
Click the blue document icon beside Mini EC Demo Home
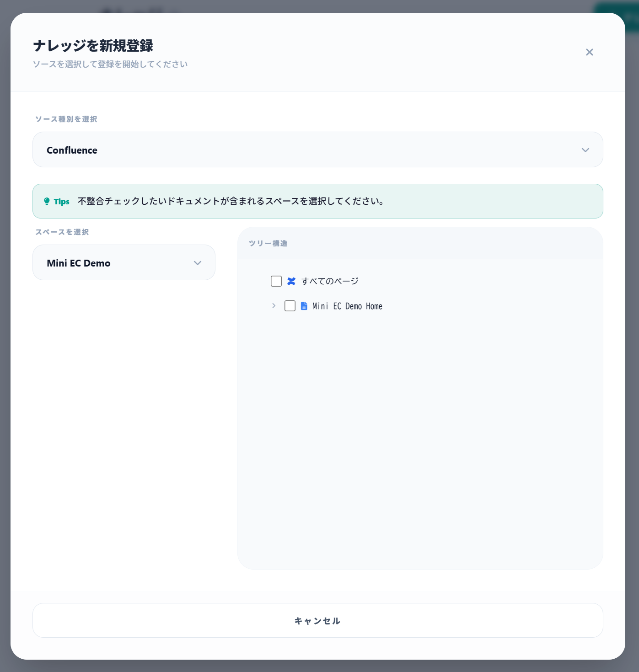(304, 306)
